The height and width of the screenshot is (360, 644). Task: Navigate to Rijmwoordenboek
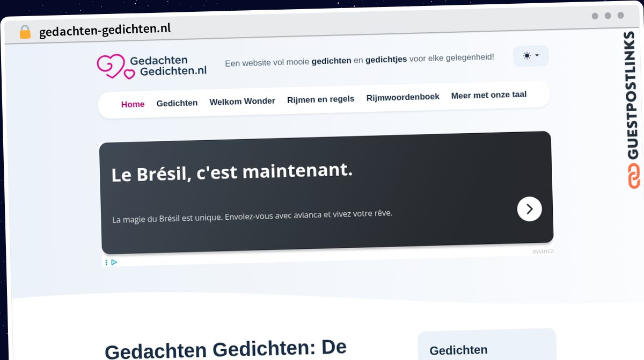[402, 97]
